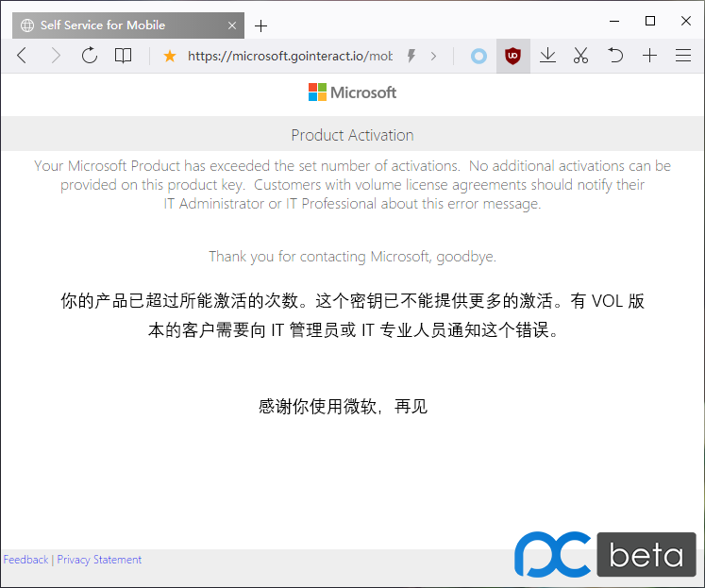This screenshot has height=588, width=705.
Task: Minimize the browser window
Action: coord(614,21)
